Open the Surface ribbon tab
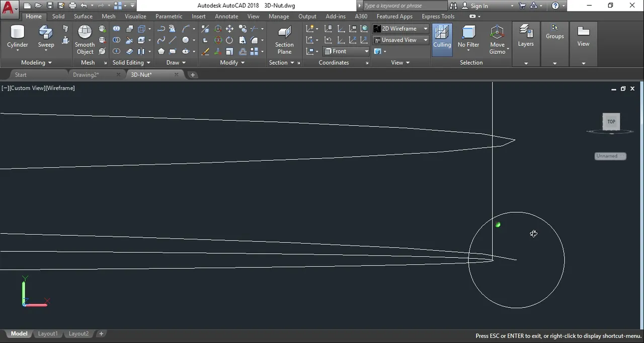Screen dimensions: 644x343 coord(83,16)
